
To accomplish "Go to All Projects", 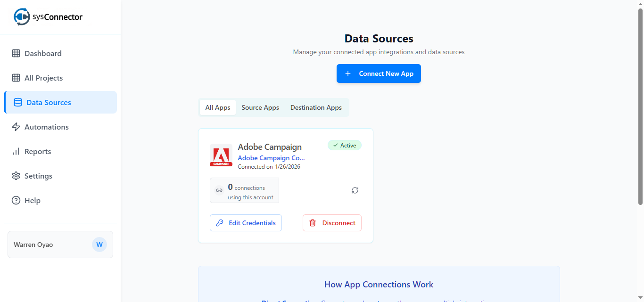I will (x=60, y=78).
